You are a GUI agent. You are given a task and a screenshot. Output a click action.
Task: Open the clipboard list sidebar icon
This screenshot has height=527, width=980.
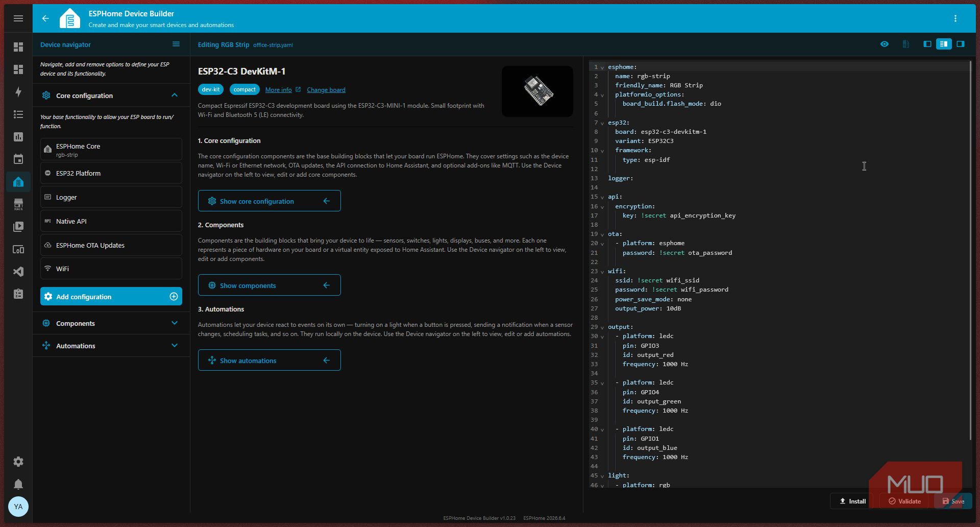pyautogui.click(x=18, y=294)
